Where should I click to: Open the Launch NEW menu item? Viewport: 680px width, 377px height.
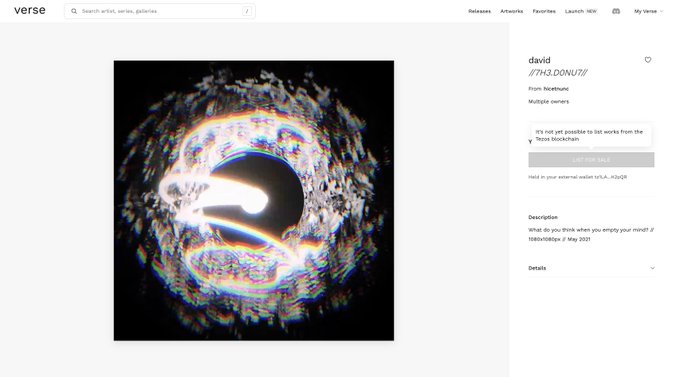point(581,11)
